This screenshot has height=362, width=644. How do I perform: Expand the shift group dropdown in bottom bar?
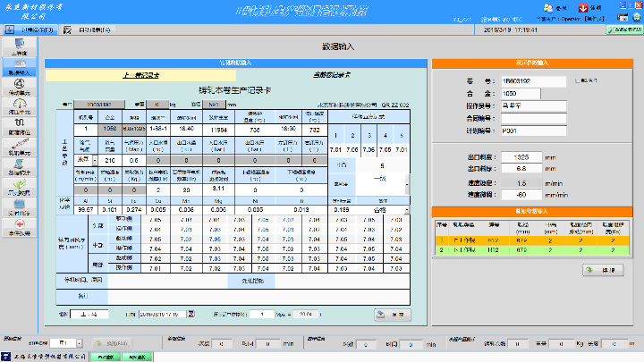[x=78, y=343]
